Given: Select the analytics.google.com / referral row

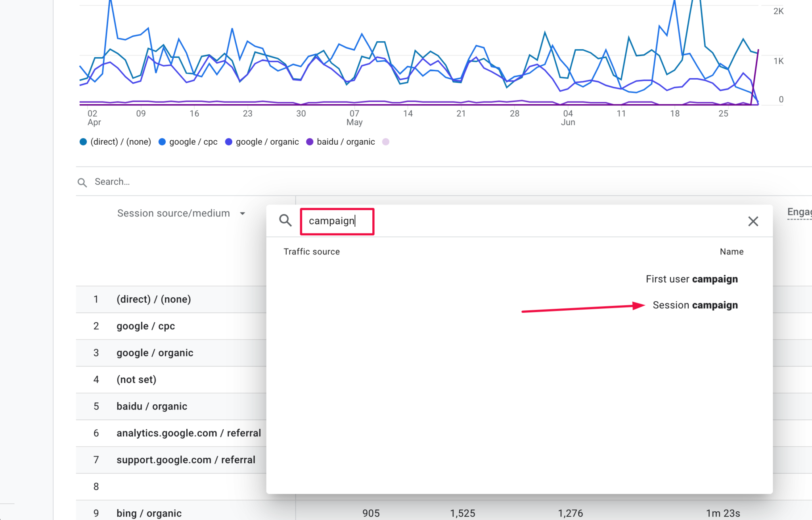Looking at the screenshot, I should [x=189, y=433].
